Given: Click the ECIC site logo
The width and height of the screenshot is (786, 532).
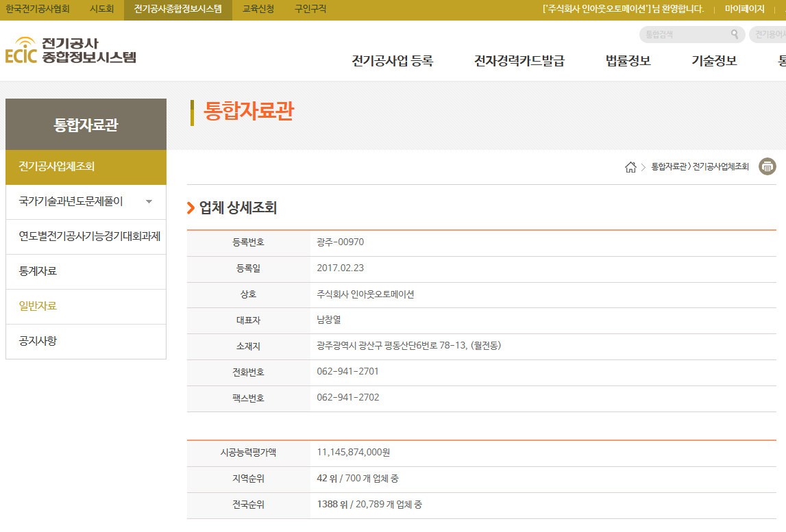Looking at the screenshot, I should [71, 51].
